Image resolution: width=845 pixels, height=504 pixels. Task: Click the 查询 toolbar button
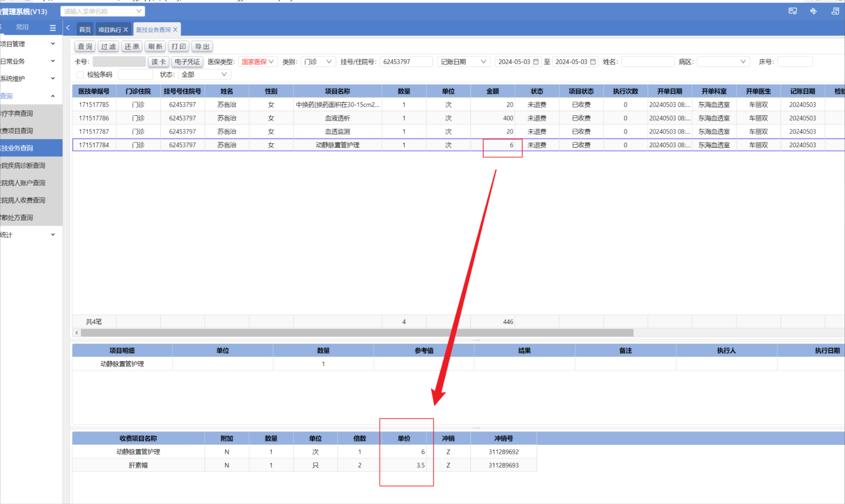pyautogui.click(x=85, y=46)
